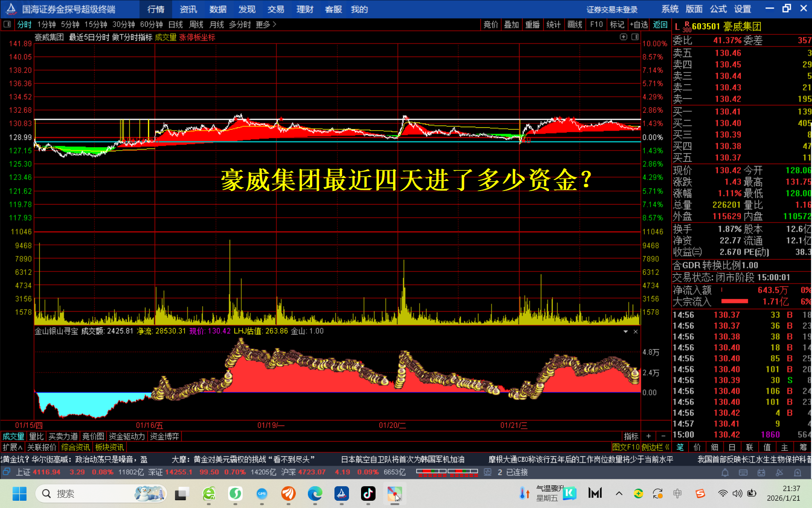Open the 金山银山寻宝 indicator dropdown arrow
812x508 pixels.
click(x=625, y=331)
